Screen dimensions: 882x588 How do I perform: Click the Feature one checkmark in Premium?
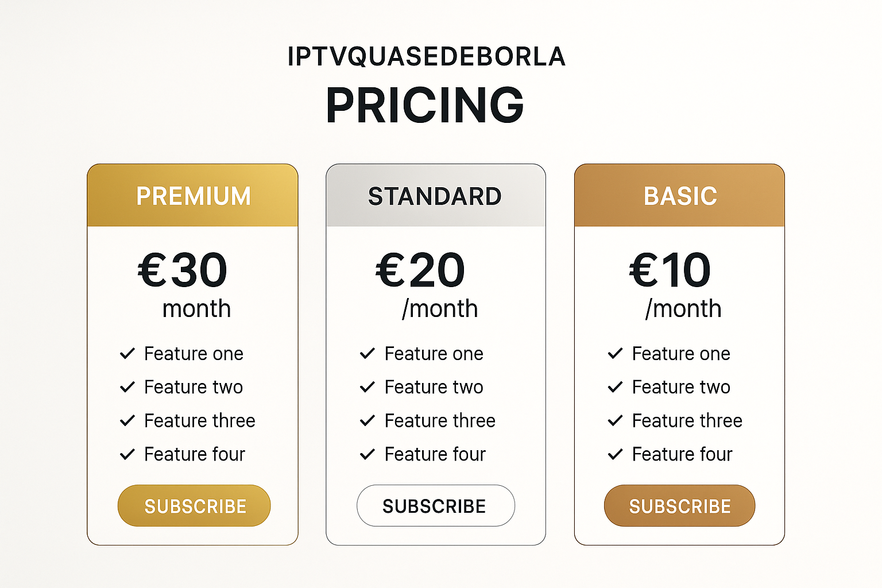(x=127, y=354)
